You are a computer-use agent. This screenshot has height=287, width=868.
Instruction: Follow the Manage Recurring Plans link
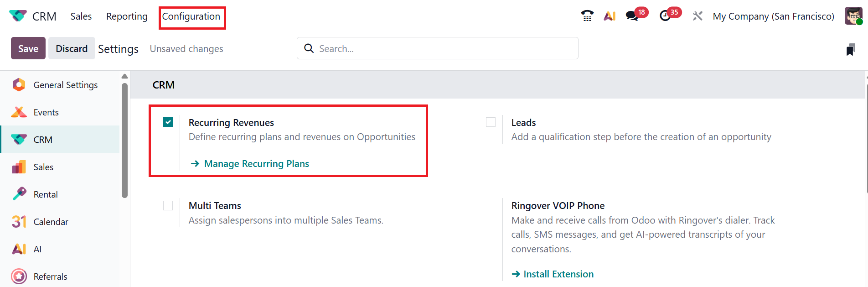point(256,164)
